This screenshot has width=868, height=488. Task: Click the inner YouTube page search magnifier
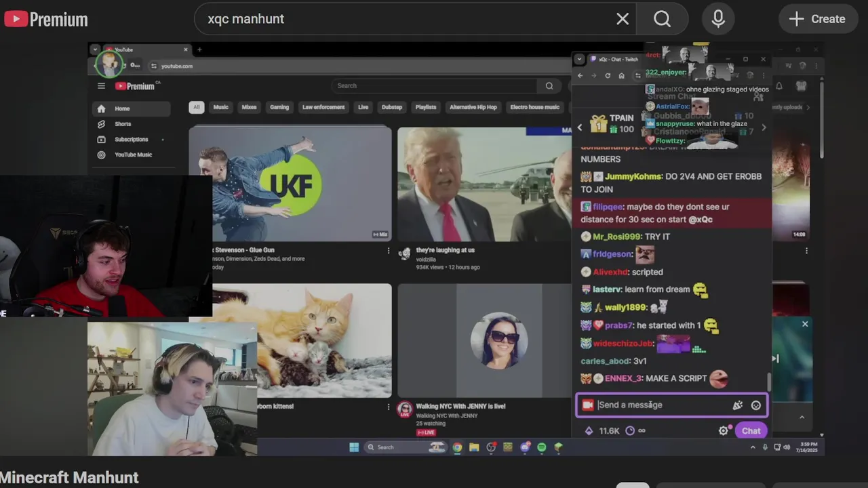549,85
